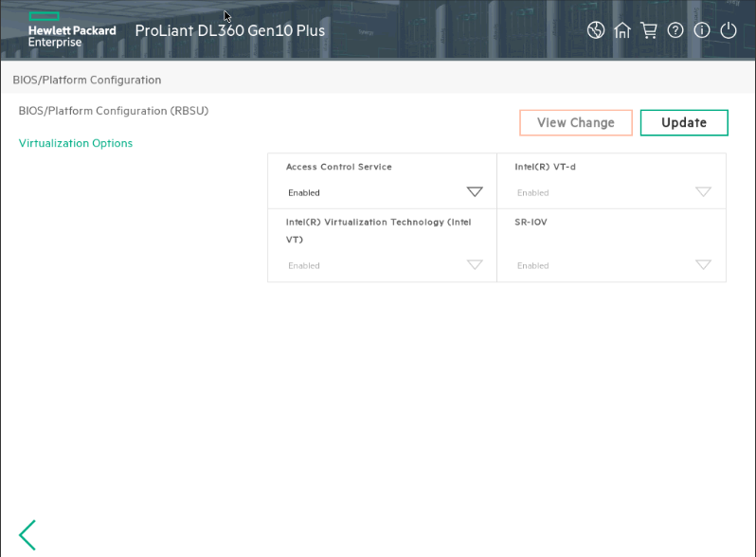Image resolution: width=756 pixels, height=557 pixels.
Task: Open the SR-IOV dropdown
Action: (613, 265)
